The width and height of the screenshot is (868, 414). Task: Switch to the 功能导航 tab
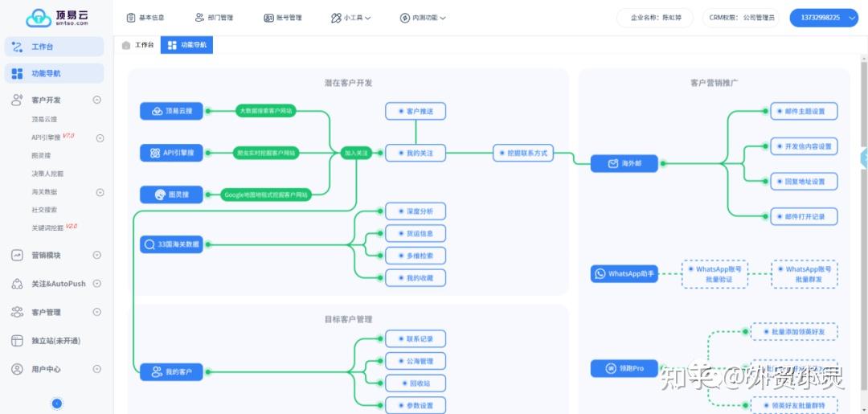pyautogui.click(x=186, y=46)
